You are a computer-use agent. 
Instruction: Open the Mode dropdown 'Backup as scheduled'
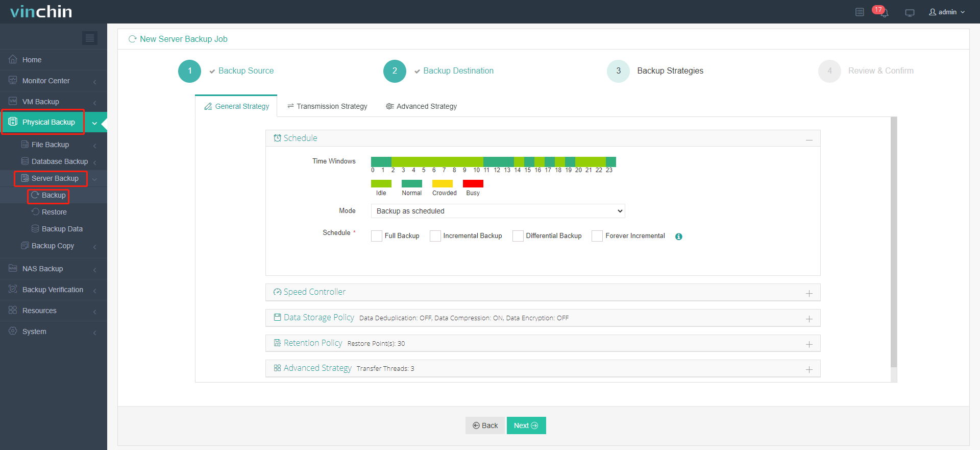[x=498, y=211]
